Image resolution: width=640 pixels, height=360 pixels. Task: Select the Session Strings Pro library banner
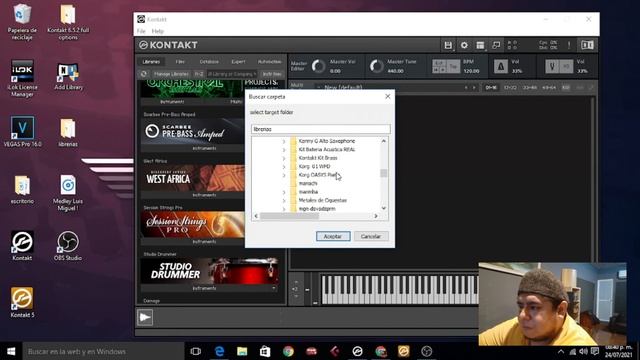click(192, 224)
